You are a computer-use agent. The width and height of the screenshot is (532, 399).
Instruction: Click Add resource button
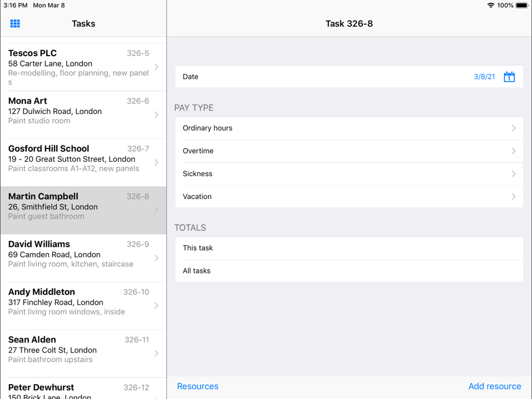click(x=495, y=386)
